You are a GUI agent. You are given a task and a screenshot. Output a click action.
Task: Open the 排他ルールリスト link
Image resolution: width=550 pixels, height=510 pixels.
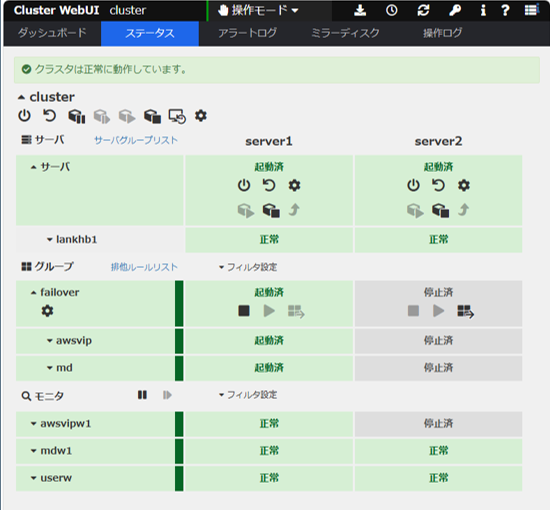(x=144, y=267)
